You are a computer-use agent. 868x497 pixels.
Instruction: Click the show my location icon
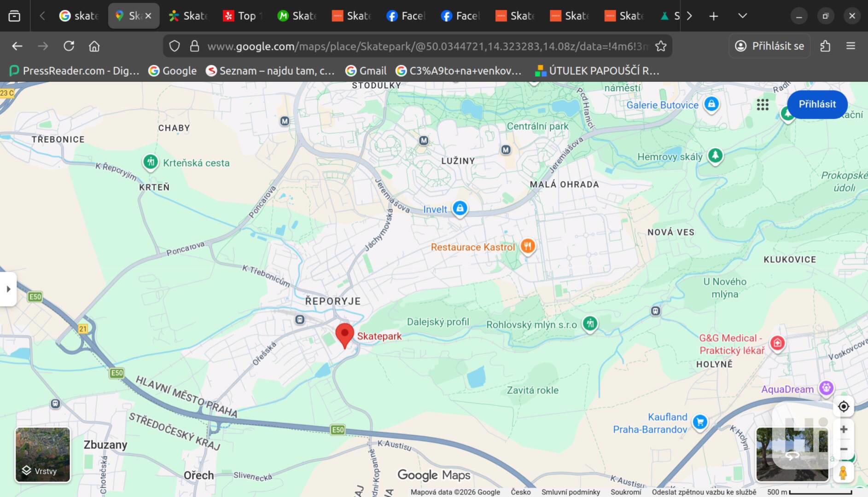[x=843, y=407]
